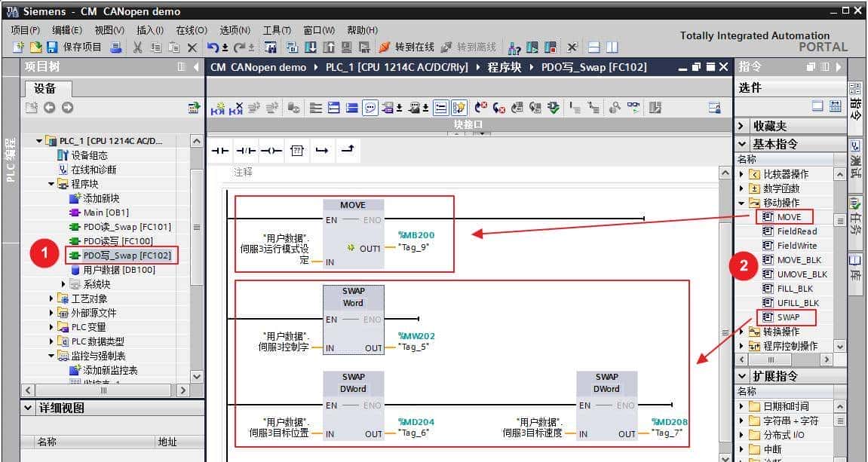
Task: Expand the 收藏夹 section
Action: point(742,126)
